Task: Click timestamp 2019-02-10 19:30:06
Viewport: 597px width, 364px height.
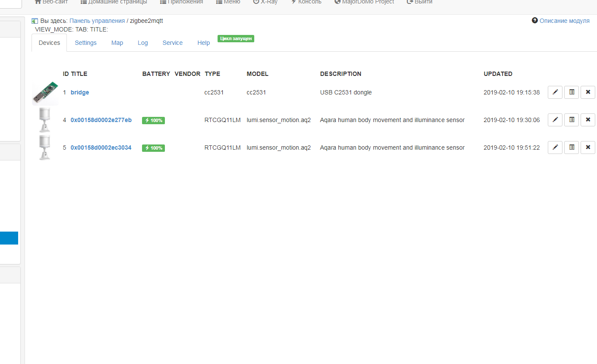Action: click(512, 120)
